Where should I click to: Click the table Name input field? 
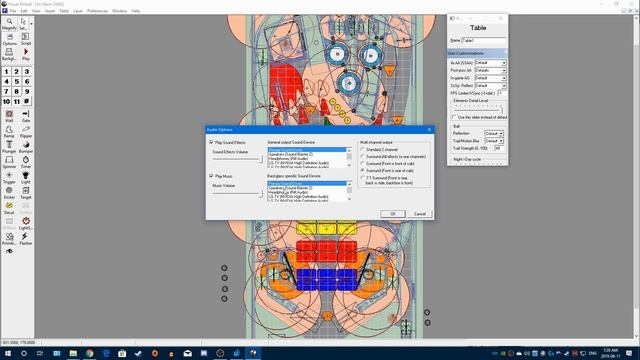click(484, 40)
